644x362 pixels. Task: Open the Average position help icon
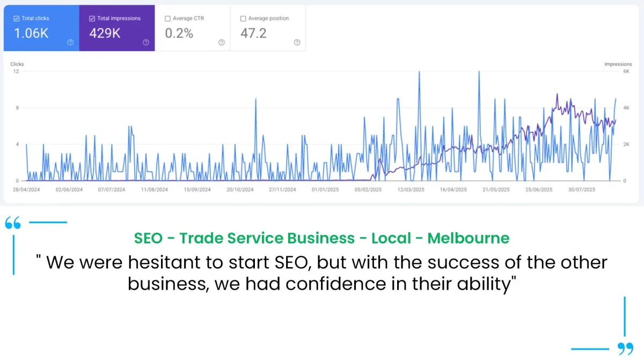point(297,43)
